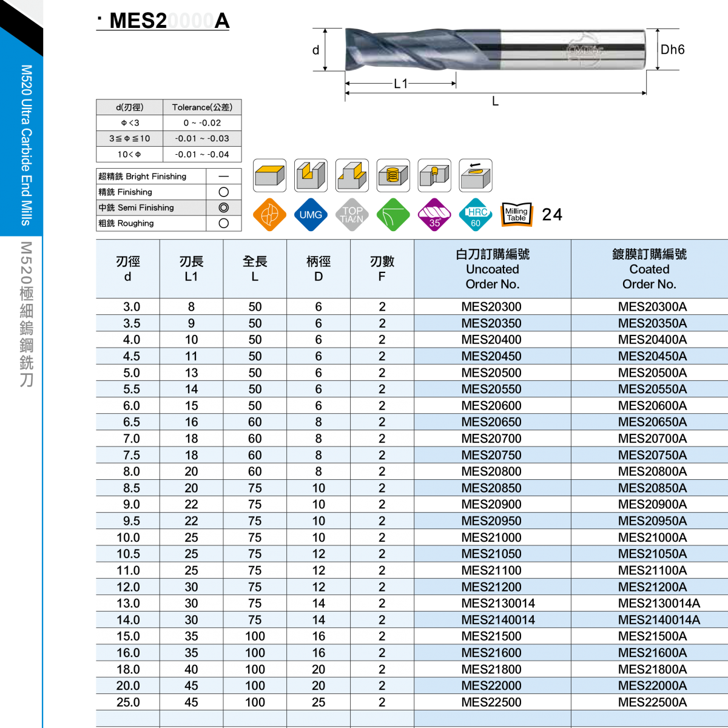
Task: Click the M520 Ultra Carbide End Mills tab
Action: coord(25,144)
